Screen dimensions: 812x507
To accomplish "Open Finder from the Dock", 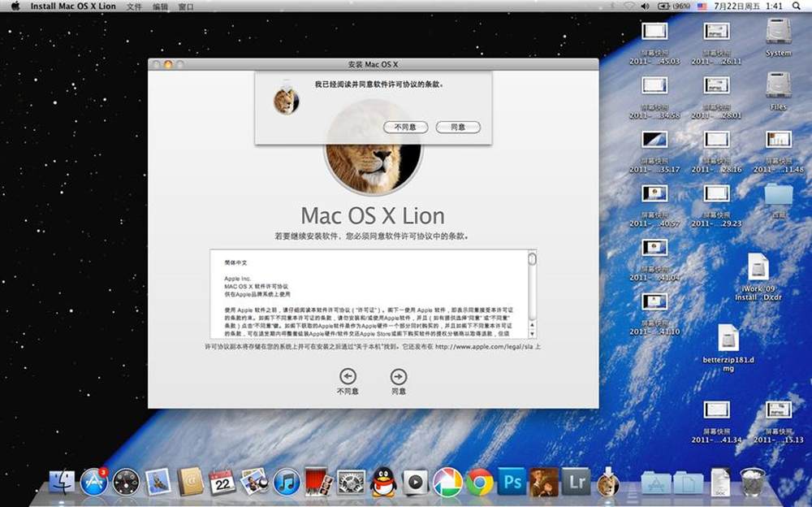I will pos(62,483).
